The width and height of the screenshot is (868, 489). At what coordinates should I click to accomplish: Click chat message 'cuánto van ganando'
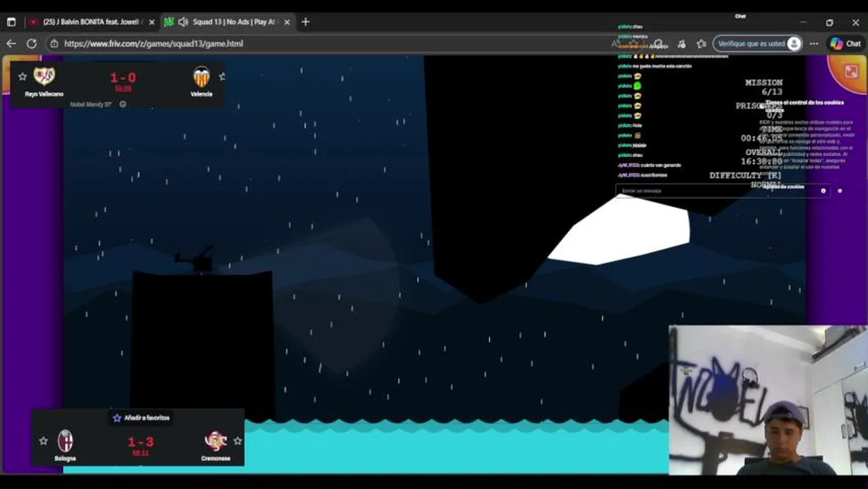[661, 165]
